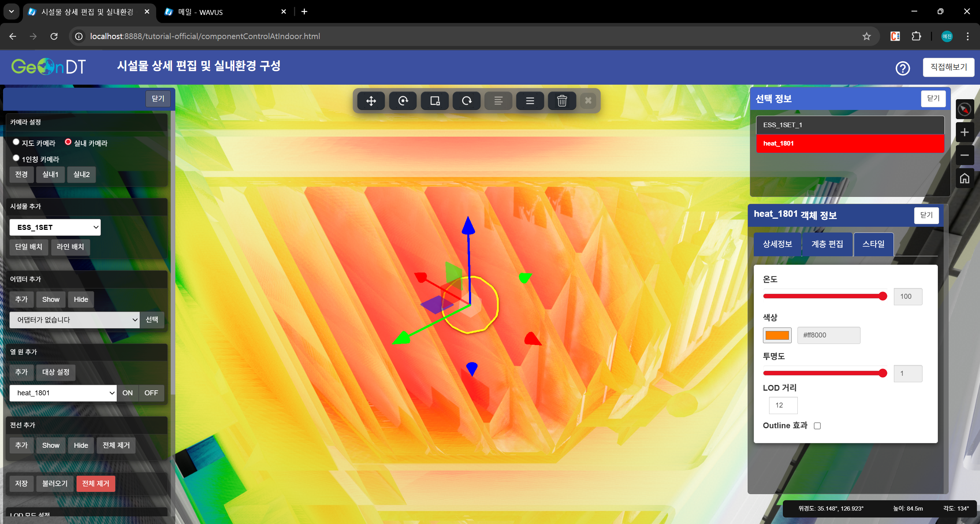Image resolution: width=980 pixels, height=524 pixels.
Task: Select ESS_1SET_1 row in 선택 정보
Action: [x=850, y=125]
